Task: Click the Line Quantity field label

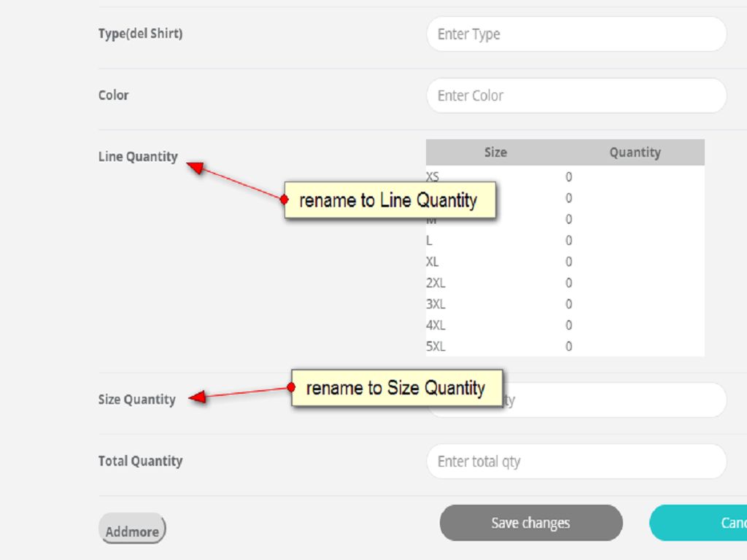Action: click(138, 157)
